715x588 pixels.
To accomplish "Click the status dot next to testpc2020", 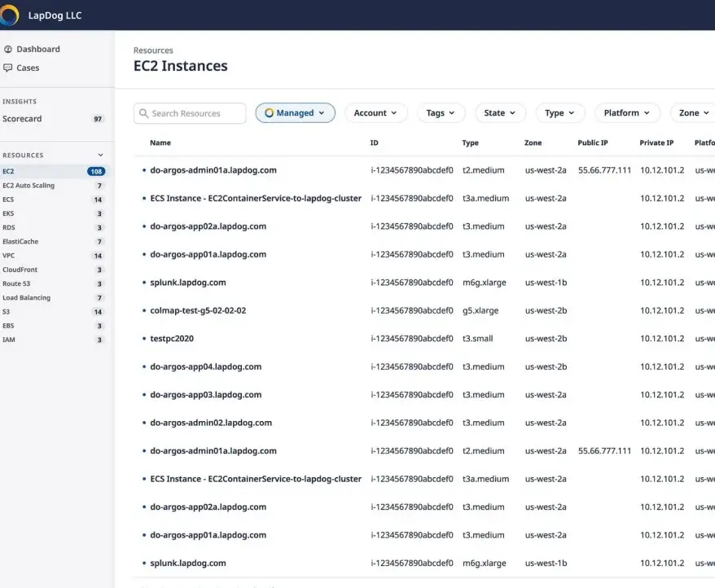I will pyautogui.click(x=145, y=339).
